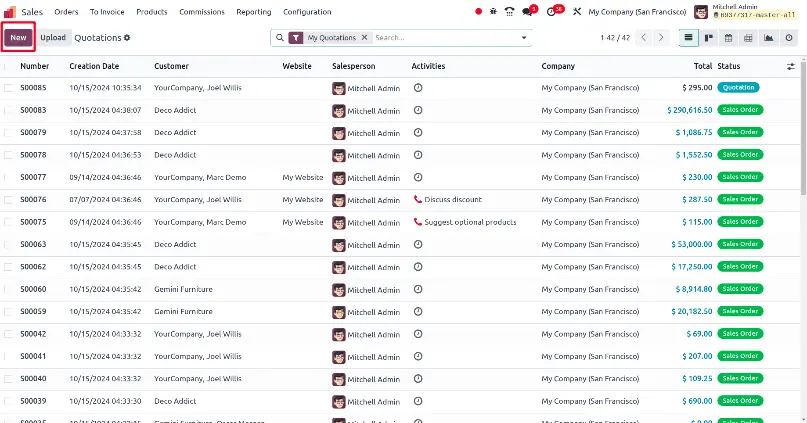Click activity clock icon for S00063
The height and width of the screenshot is (423, 807).
[418, 244]
